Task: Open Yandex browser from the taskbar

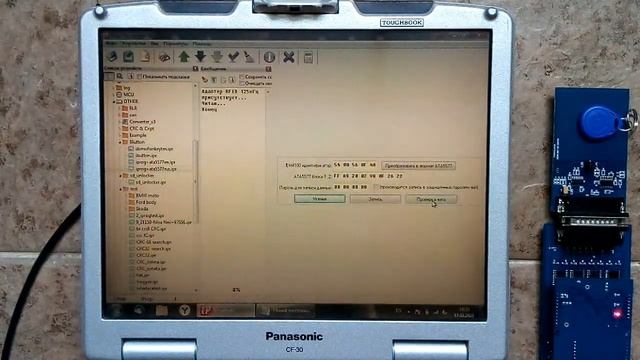Action: pos(184,311)
